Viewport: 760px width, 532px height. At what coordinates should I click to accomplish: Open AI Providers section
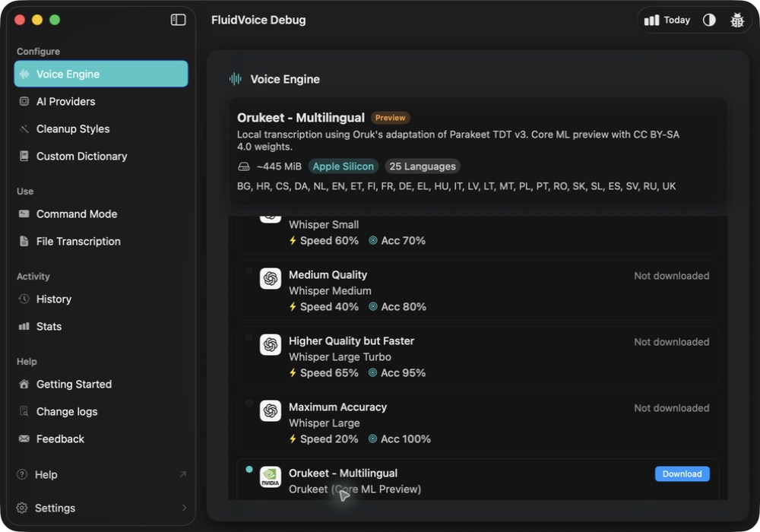click(x=101, y=101)
